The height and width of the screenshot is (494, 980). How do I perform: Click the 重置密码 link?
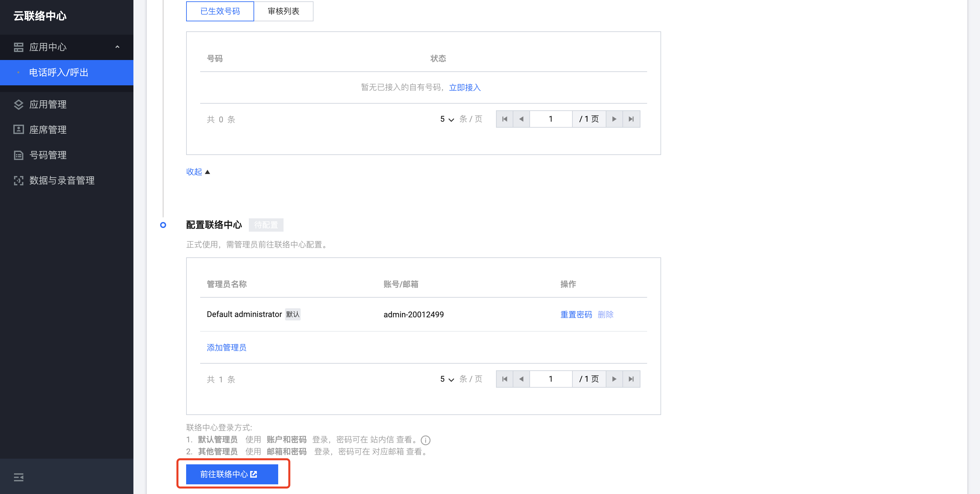coord(576,314)
